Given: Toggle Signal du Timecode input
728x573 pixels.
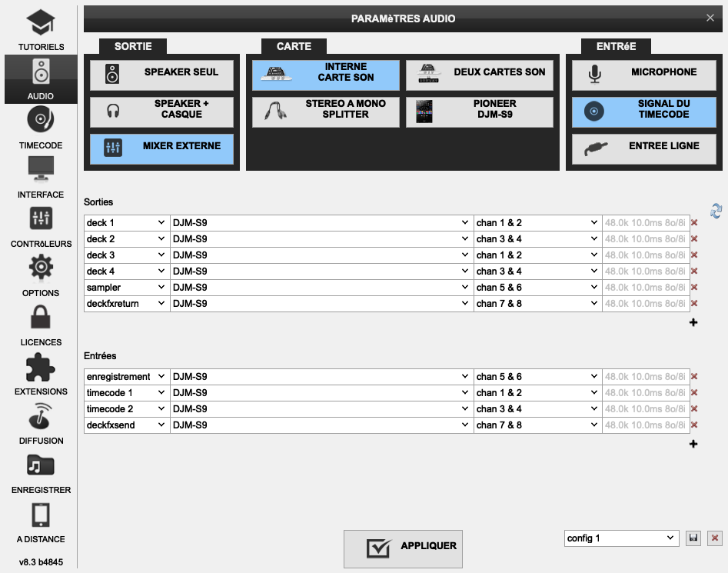Looking at the screenshot, I should (644, 112).
